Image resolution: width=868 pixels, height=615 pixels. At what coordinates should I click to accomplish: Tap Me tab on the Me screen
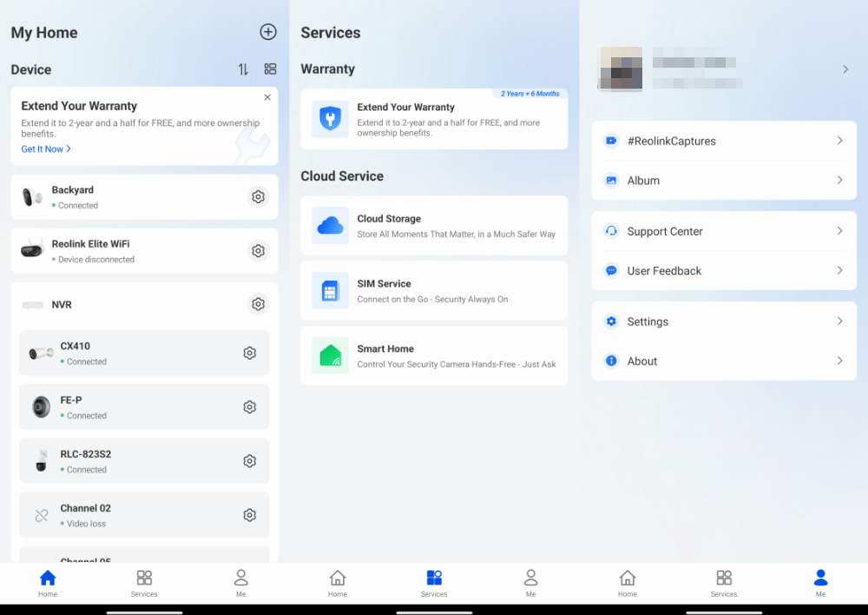820,584
